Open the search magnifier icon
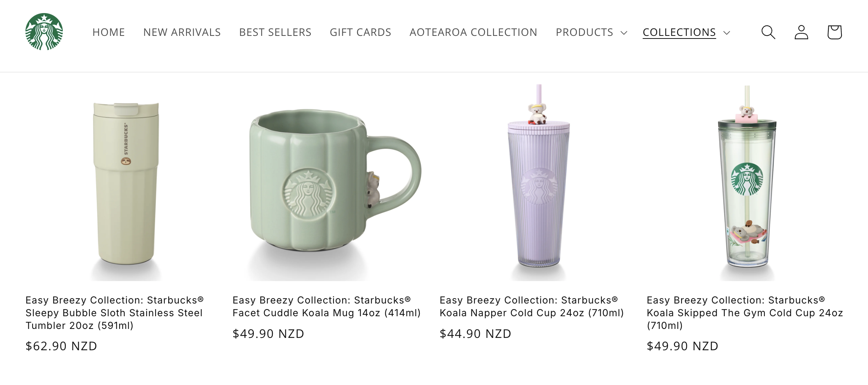 pos(768,32)
